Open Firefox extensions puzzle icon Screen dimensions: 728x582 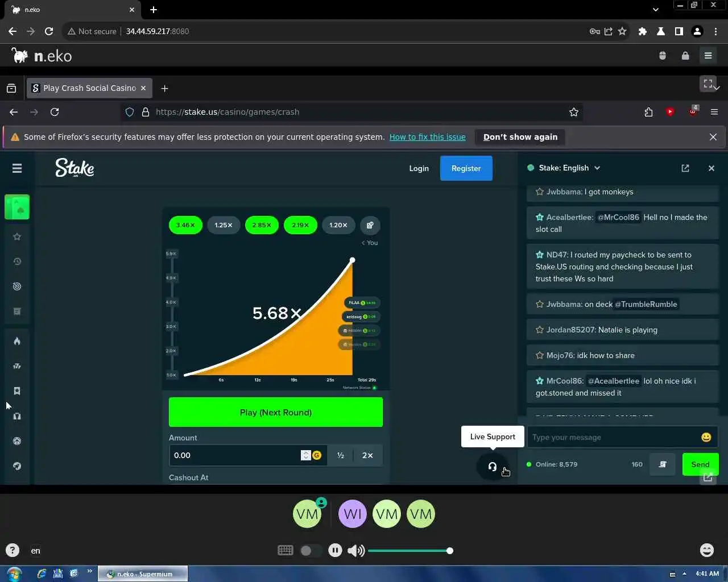point(648,112)
